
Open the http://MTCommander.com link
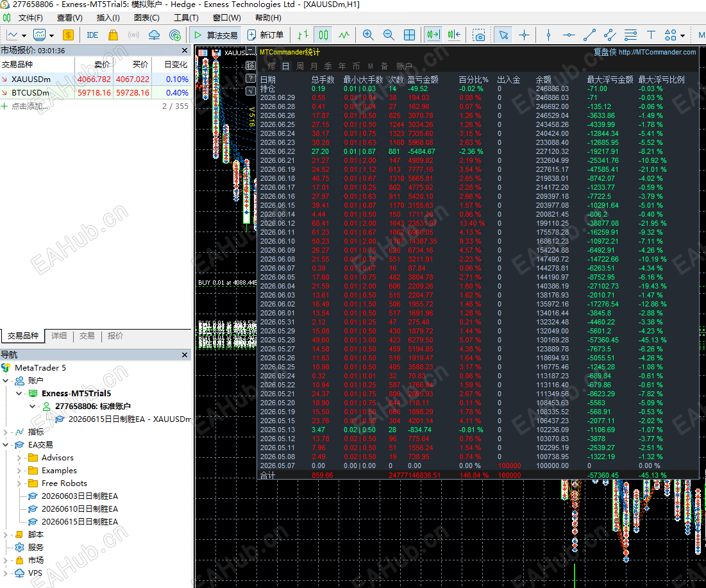(657, 52)
